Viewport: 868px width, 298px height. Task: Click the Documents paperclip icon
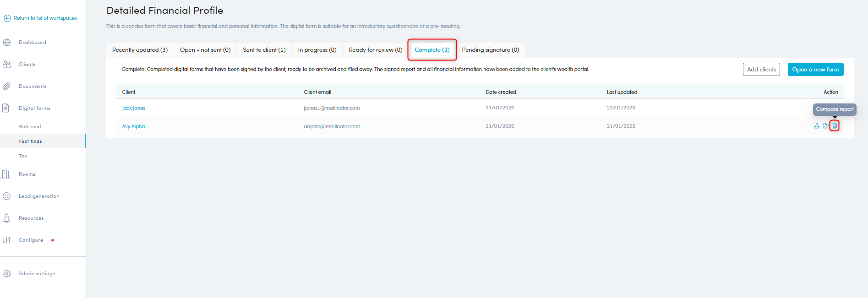7,87
